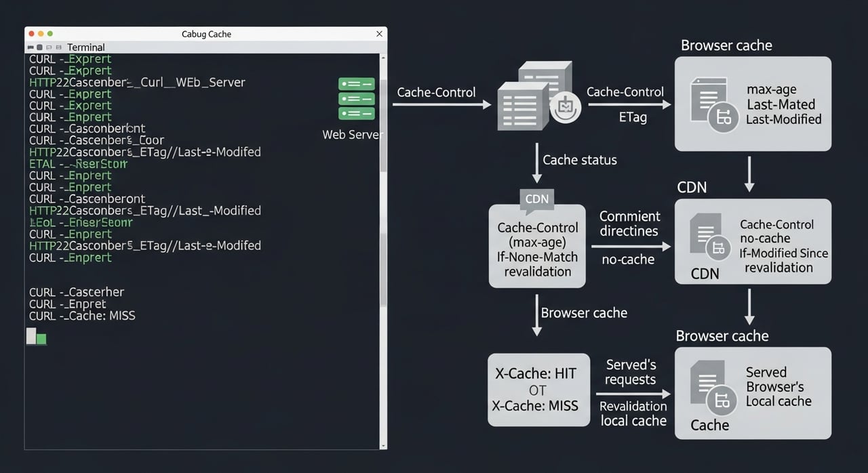Click terminal line lEoL -_EriserStorrr

tap(81, 222)
